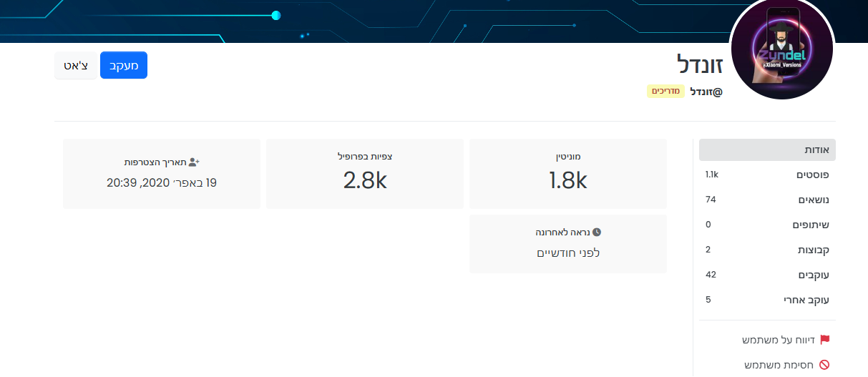
Task: Click the ban icon beside חסימת משתמש
Action: point(824,365)
